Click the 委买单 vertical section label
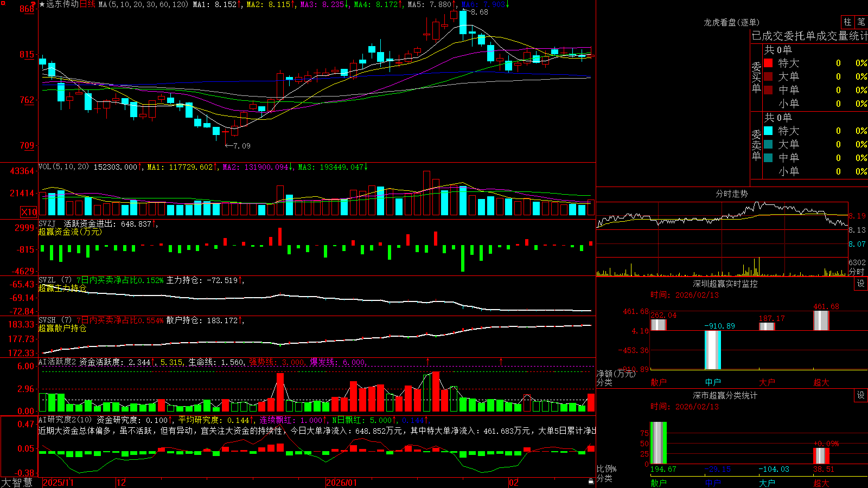The height and width of the screenshot is (488, 868). click(x=756, y=77)
